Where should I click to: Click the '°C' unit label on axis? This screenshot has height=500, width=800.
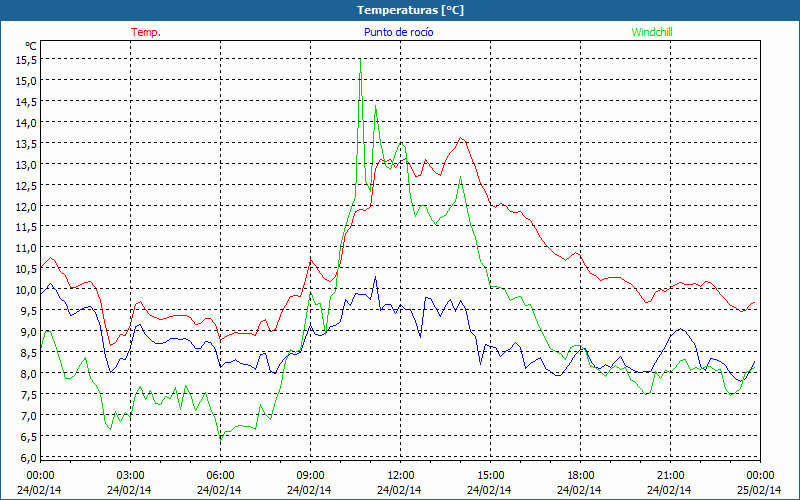(31, 46)
